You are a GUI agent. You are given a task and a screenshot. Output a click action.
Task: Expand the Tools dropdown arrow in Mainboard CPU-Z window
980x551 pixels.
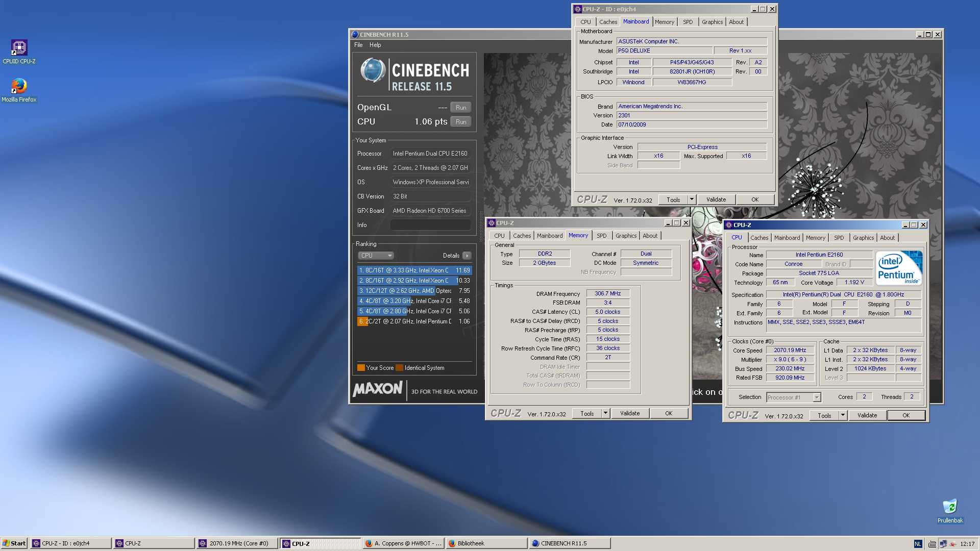pos(692,200)
